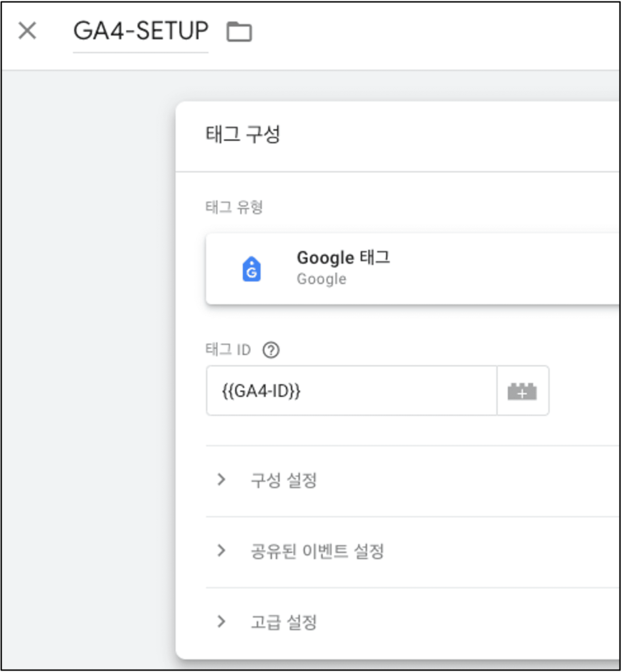Image resolution: width=621 pixels, height=672 pixels.
Task: Click the 태그 유형 label
Action: [234, 207]
